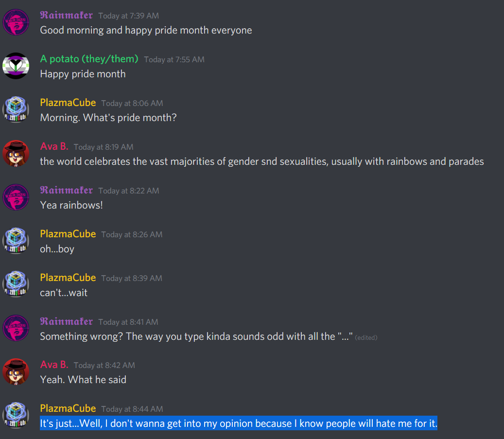The height and width of the screenshot is (439, 504).
Task: Click the 'Morning. What's pride month?' message
Action: click(x=108, y=118)
